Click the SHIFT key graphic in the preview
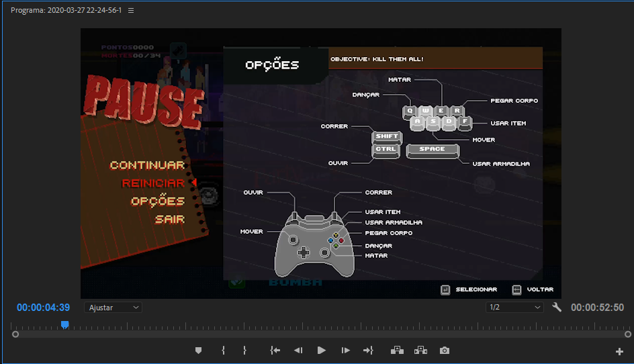The height and width of the screenshot is (364, 634). click(387, 138)
